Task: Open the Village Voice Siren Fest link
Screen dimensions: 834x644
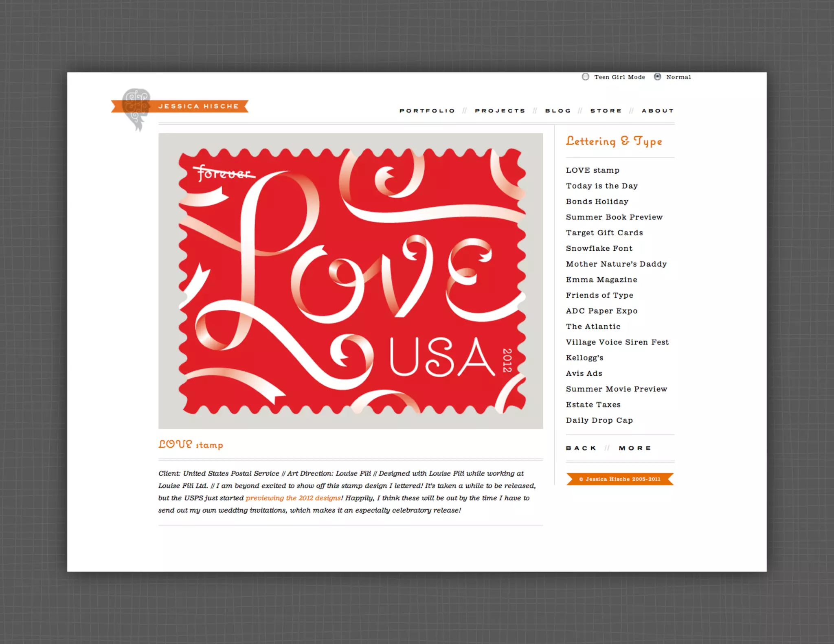Action: (x=617, y=342)
